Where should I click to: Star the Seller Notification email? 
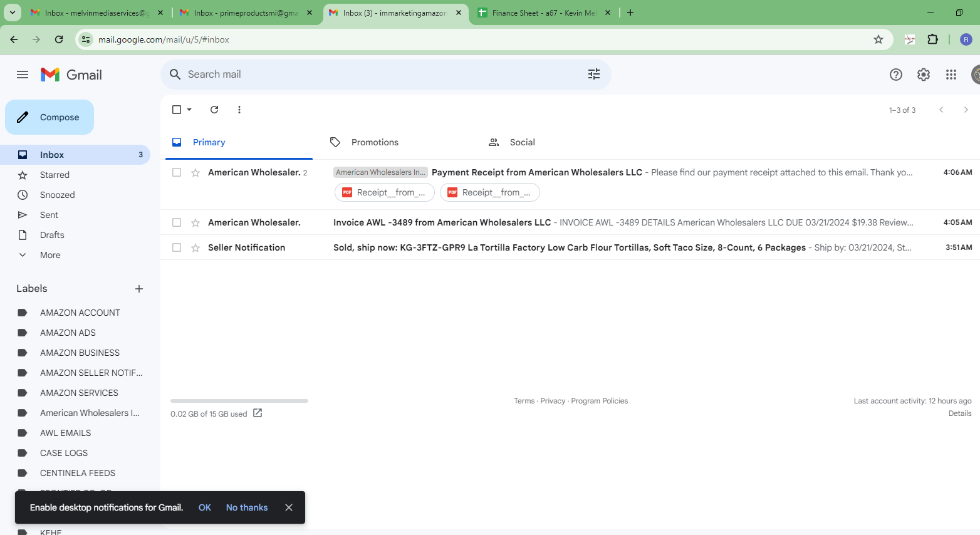coord(195,247)
